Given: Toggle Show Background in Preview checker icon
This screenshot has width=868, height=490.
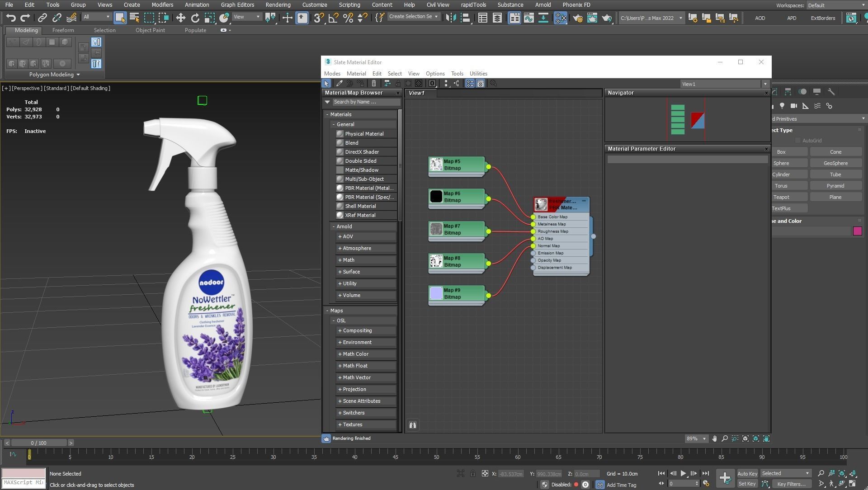Looking at the screenshot, I should coord(419,83).
